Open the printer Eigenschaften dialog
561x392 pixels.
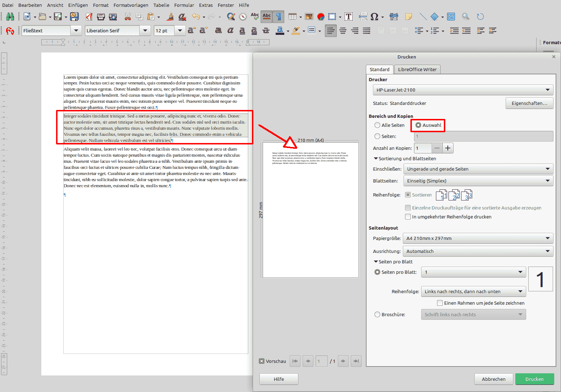529,103
